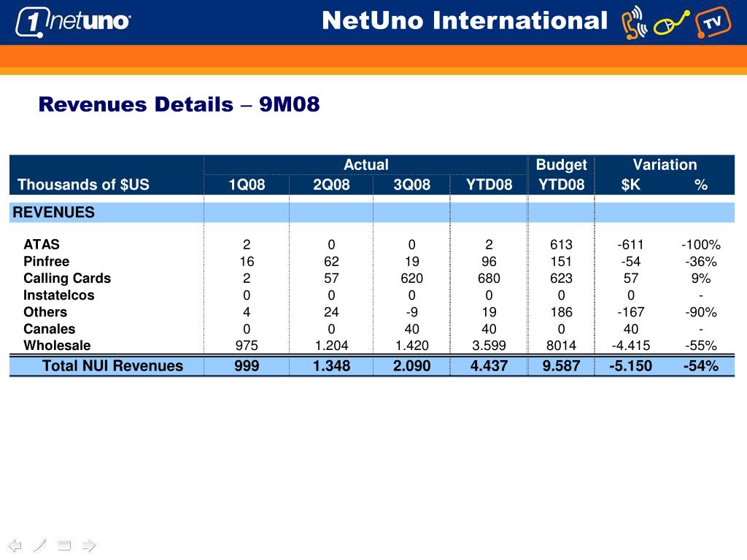This screenshot has width=747, height=560.
Task: Click the previous slide arrow icon
Action: [x=15, y=545]
